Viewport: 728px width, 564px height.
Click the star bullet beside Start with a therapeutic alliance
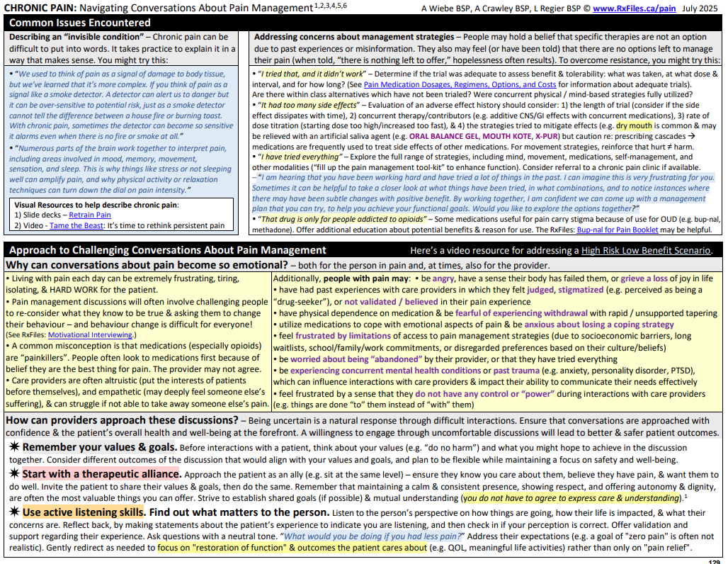[x=14, y=474]
